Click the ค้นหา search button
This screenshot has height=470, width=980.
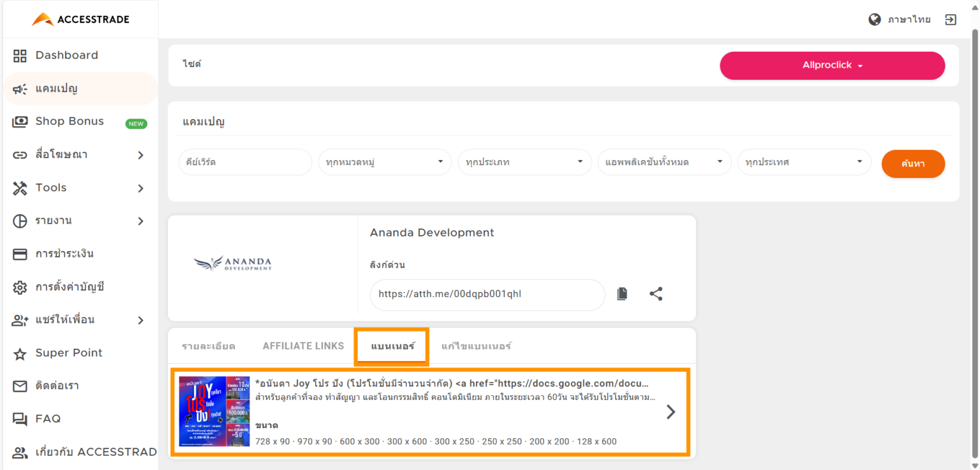(913, 163)
